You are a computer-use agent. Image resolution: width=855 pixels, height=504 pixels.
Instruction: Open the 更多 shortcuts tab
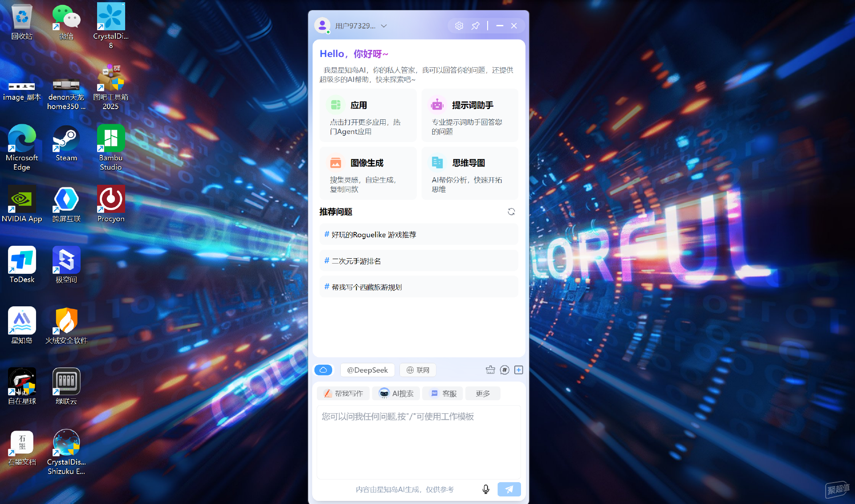tap(483, 394)
